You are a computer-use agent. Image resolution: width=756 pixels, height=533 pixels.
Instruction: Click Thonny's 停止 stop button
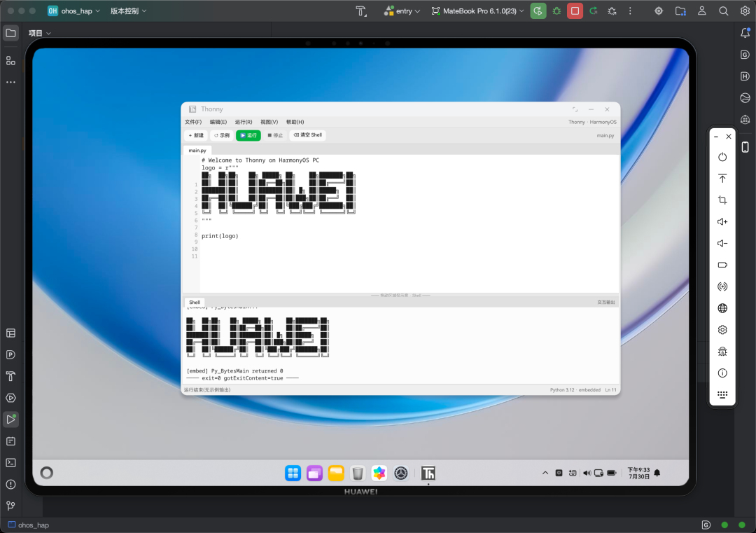(275, 136)
